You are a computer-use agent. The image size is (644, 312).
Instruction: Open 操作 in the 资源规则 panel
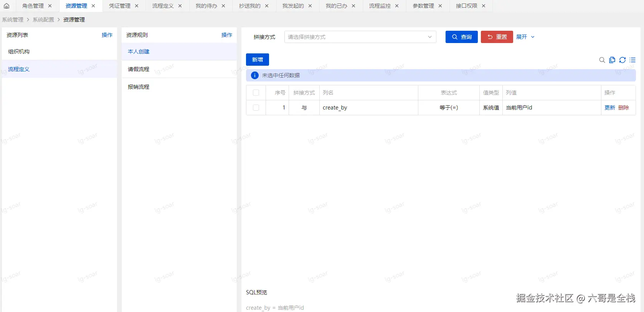click(x=227, y=35)
